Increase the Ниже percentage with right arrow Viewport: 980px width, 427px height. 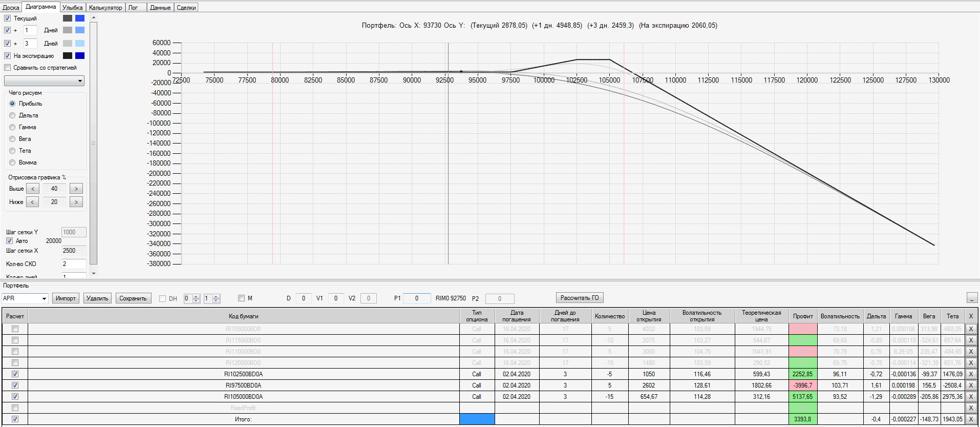click(76, 202)
